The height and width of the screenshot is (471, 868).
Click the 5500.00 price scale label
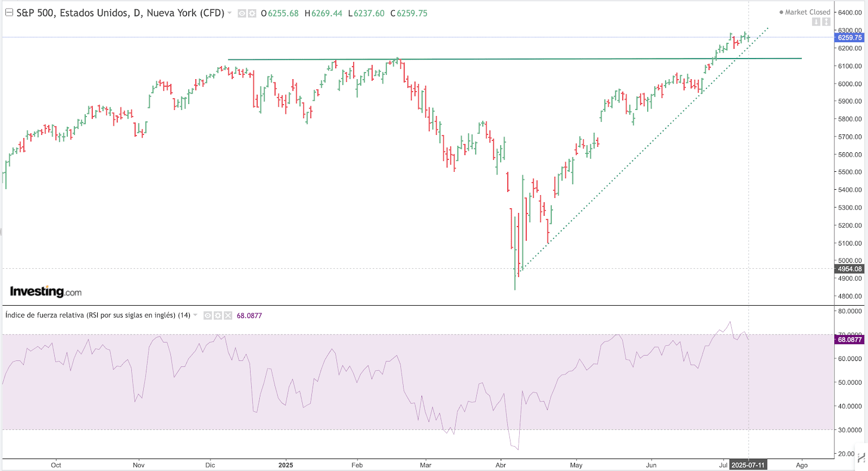[850, 172]
